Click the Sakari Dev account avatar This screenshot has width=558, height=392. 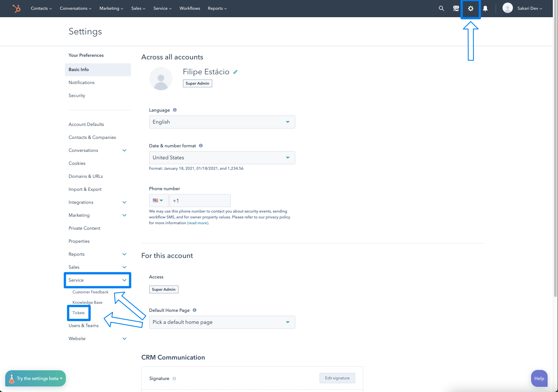[508, 8]
